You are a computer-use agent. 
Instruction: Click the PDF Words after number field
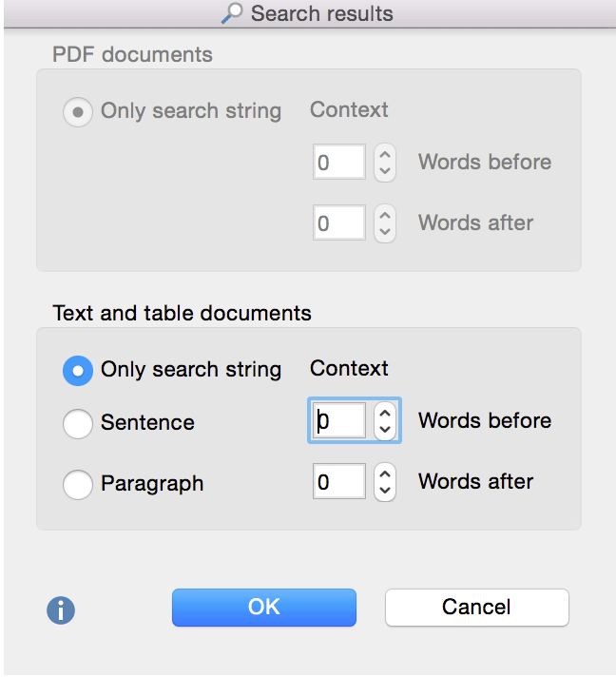[x=339, y=222]
